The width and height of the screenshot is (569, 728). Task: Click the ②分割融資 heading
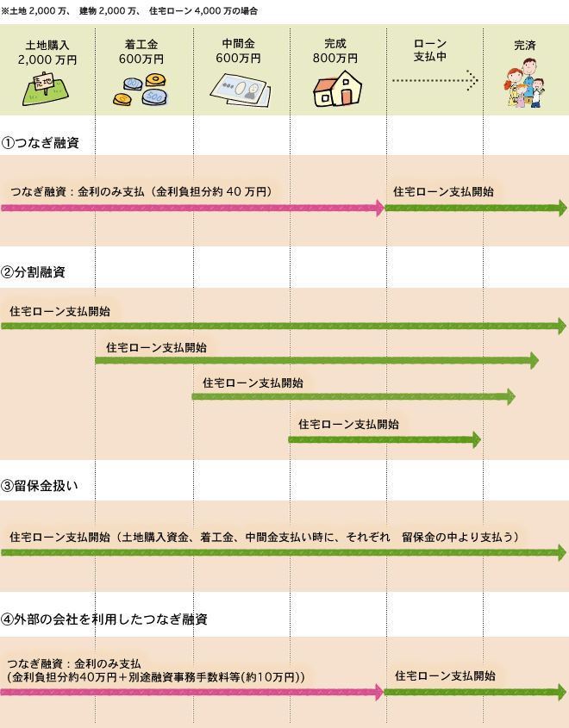tap(33, 272)
